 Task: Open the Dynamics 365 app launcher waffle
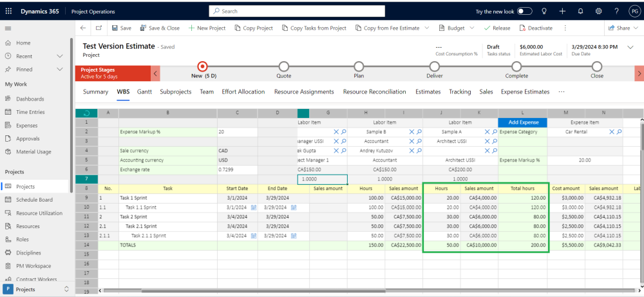[8, 11]
